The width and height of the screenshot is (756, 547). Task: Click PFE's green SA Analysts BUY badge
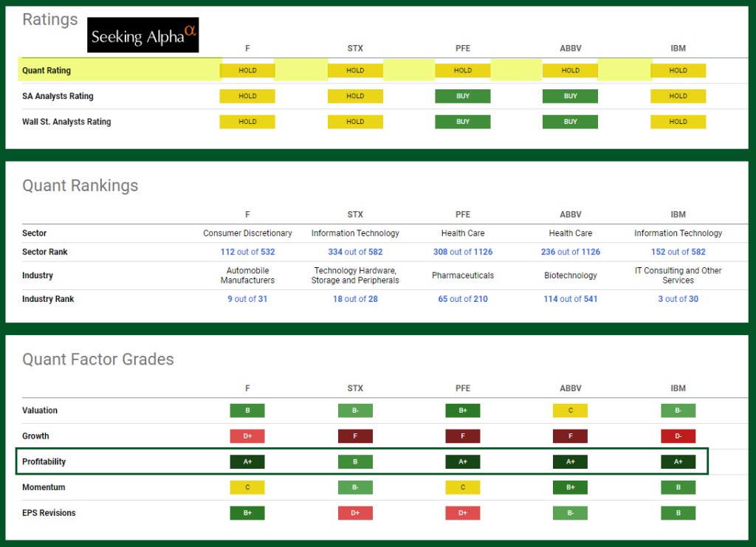463,96
